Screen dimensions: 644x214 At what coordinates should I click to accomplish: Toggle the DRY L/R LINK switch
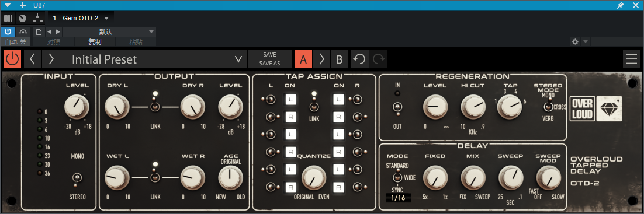155,106
